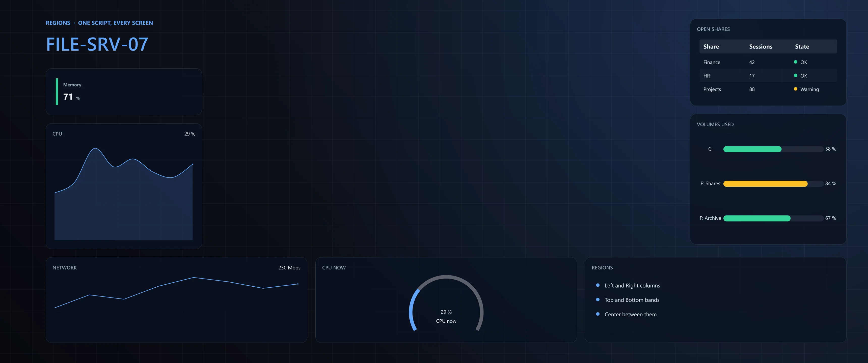Select the Projects share row name

pyautogui.click(x=712, y=89)
